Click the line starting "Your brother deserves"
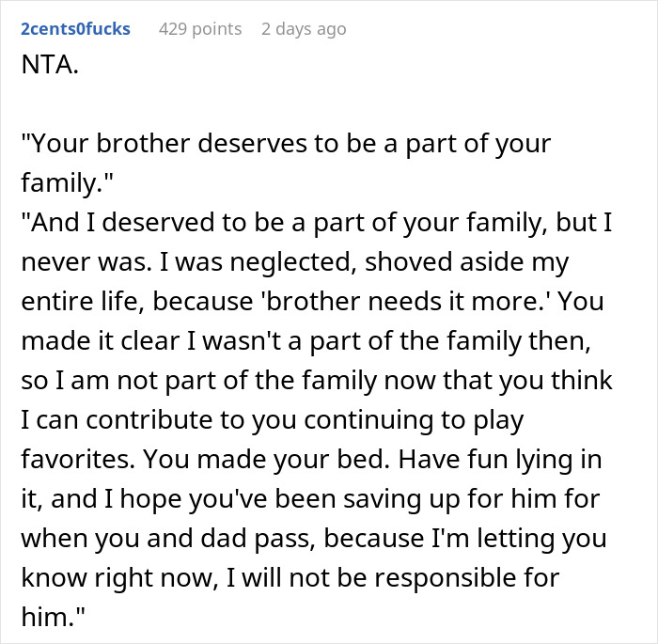The image size is (658, 644). click(x=284, y=146)
